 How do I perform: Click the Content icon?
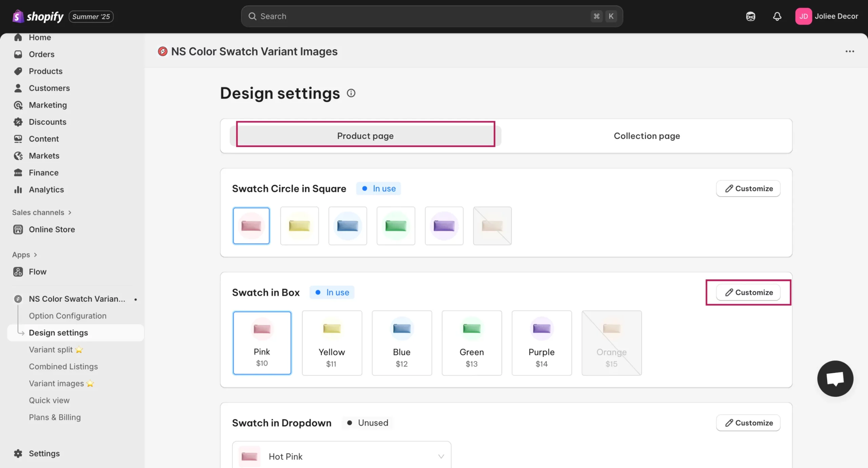coord(18,139)
